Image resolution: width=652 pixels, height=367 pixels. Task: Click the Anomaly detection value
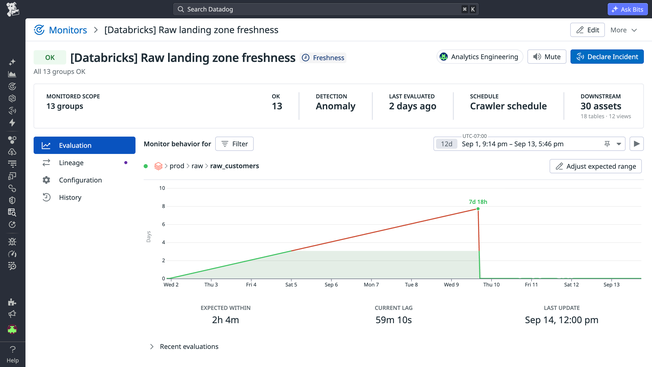pyautogui.click(x=335, y=106)
